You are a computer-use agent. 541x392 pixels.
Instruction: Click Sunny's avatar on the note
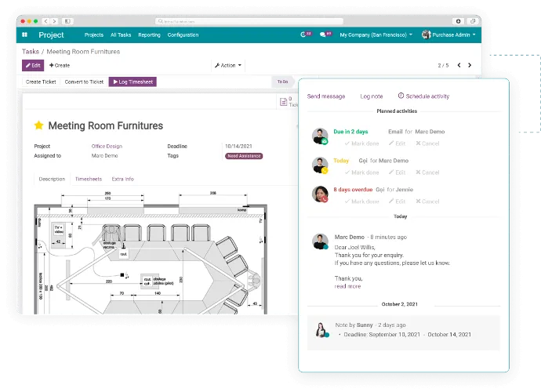point(321,329)
